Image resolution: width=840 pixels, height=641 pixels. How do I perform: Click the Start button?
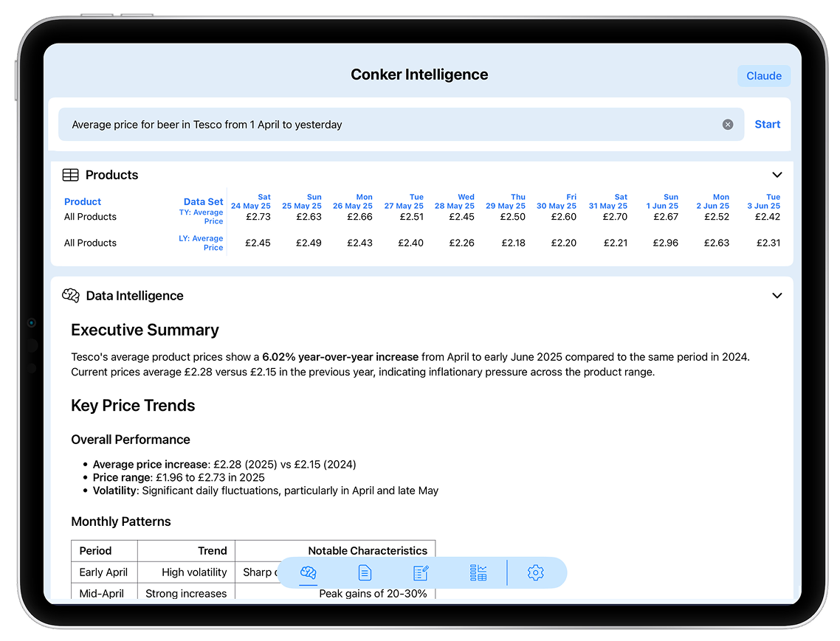pyautogui.click(x=767, y=124)
